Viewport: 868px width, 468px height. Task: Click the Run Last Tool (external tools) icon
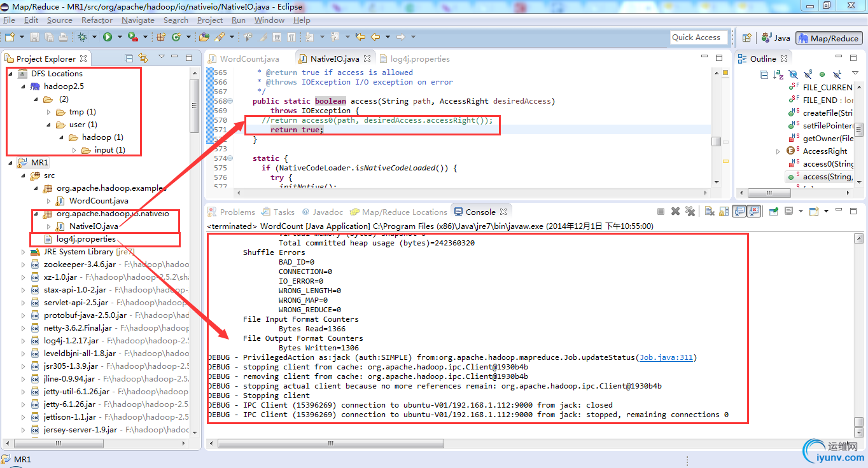[x=132, y=37]
